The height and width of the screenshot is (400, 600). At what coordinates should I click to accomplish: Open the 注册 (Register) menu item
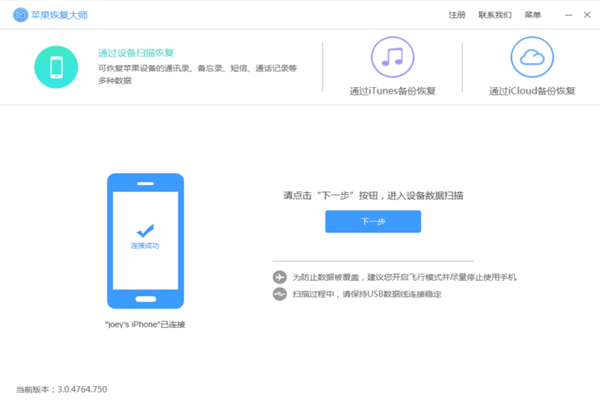[457, 15]
